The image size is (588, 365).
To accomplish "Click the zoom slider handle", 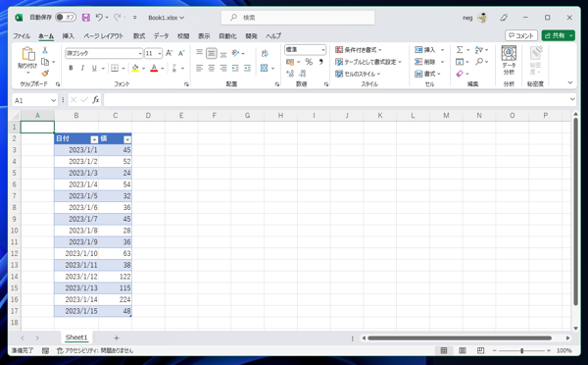I will [521, 350].
